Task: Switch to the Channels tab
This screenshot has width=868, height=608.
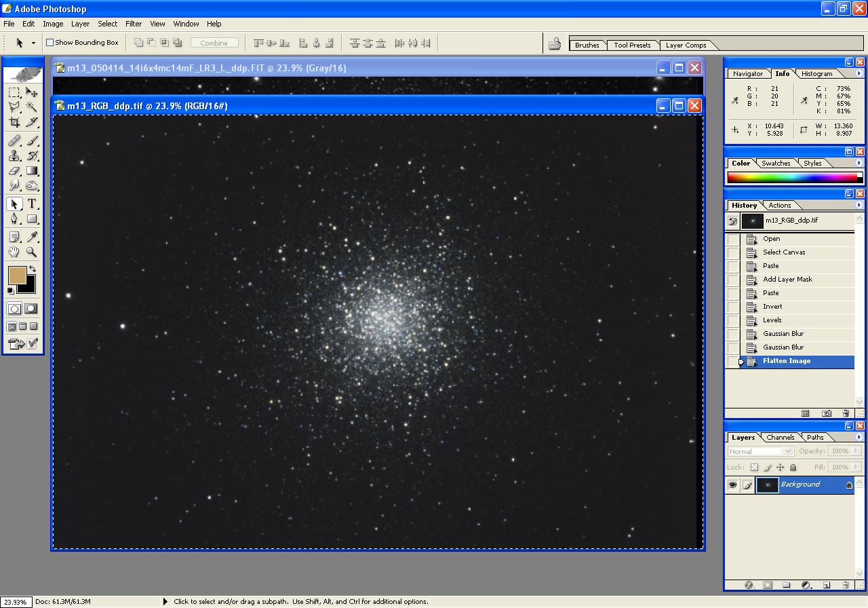Action: click(780, 438)
